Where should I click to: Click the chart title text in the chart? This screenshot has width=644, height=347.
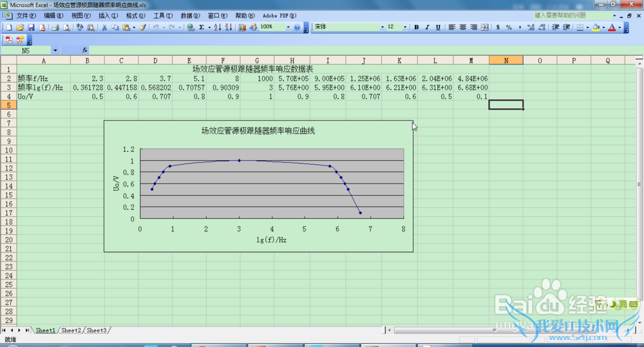pyautogui.click(x=258, y=131)
